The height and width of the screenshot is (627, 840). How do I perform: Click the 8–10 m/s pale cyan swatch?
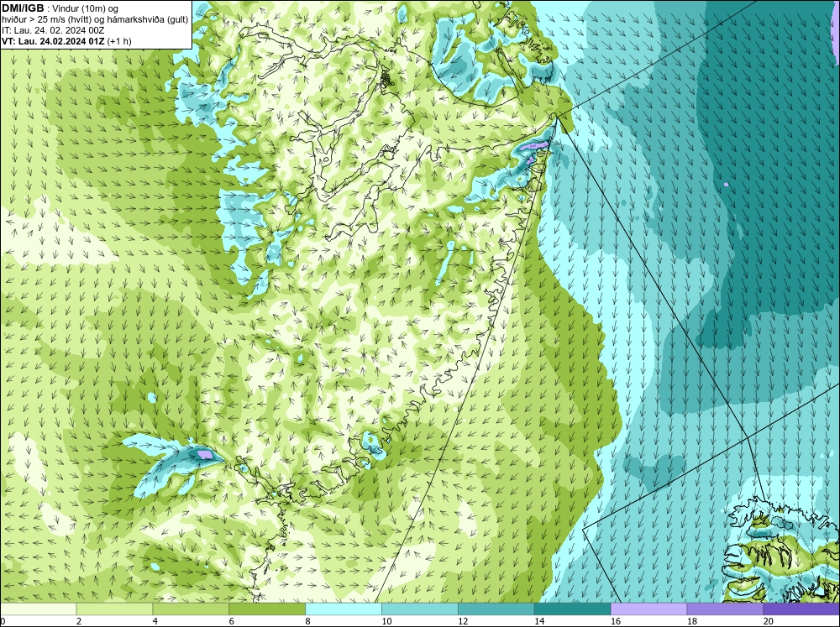[x=344, y=609]
